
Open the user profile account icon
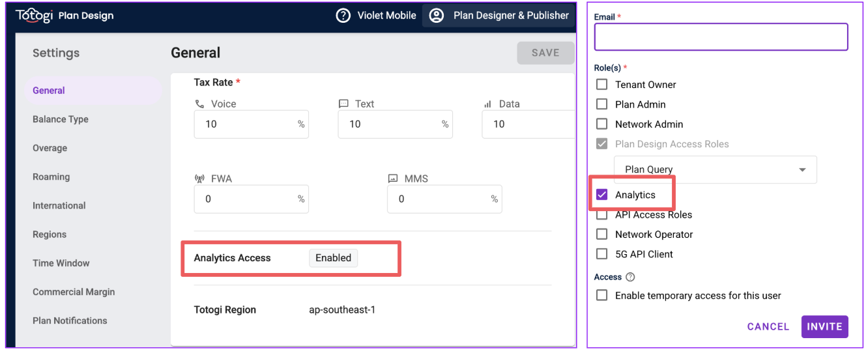pos(437,16)
